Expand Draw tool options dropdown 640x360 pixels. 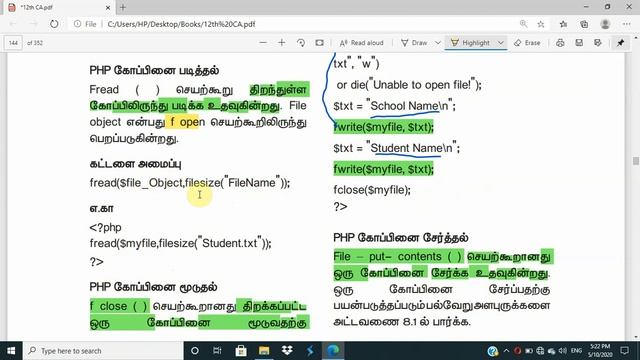(438, 43)
